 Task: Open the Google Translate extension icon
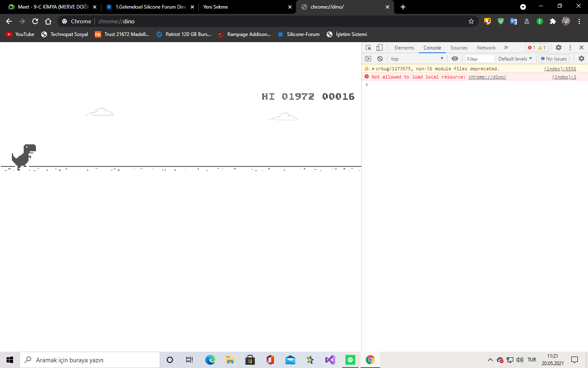[x=514, y=21]
